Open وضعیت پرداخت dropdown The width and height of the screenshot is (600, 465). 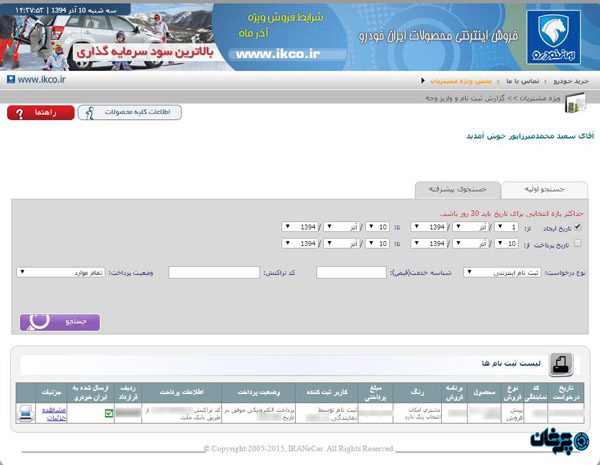60,272
